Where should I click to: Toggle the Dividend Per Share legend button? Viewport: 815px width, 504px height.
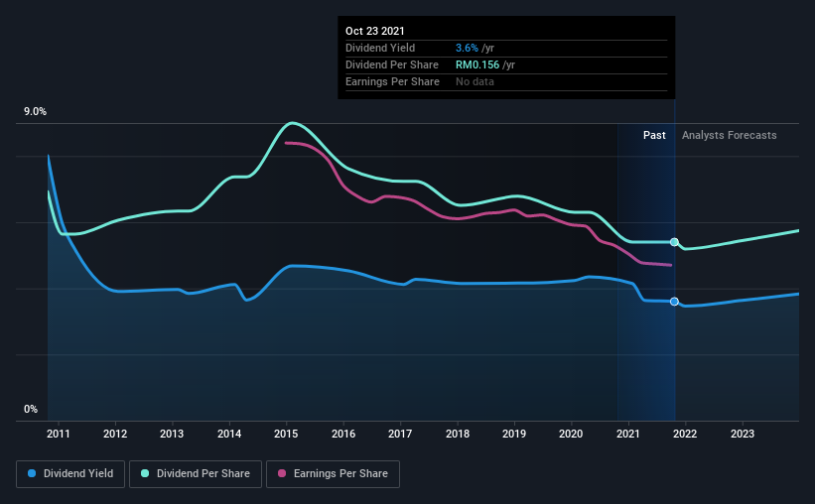click(196, 474)
